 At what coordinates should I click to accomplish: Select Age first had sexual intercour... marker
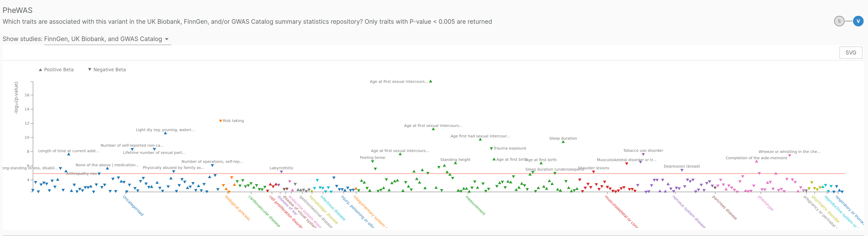tap(480, 139)
